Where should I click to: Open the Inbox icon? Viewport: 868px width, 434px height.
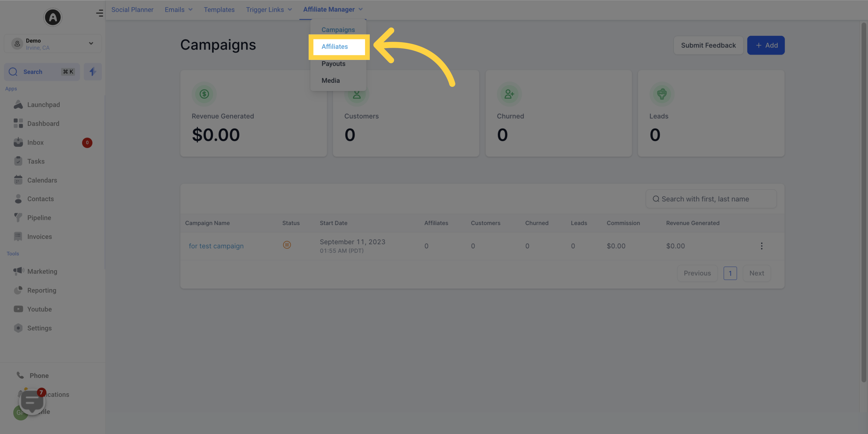point(18,142)
